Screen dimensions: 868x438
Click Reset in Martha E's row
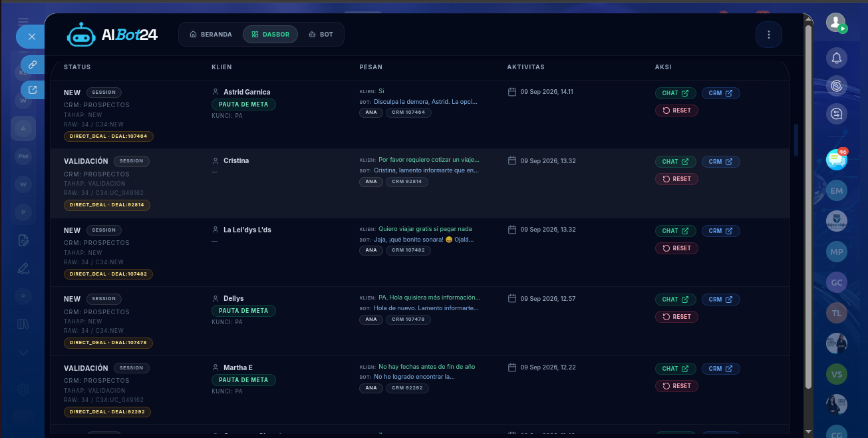click(x=676, y=386)
